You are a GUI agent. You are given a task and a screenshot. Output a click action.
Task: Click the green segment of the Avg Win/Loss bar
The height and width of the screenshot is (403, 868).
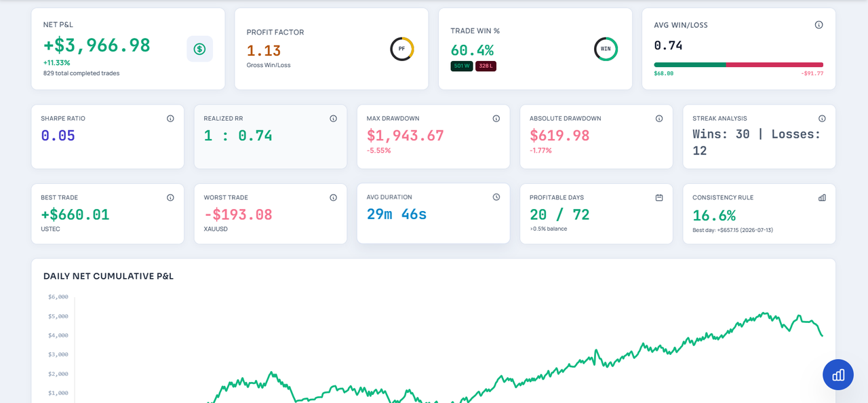pos(690,64)
